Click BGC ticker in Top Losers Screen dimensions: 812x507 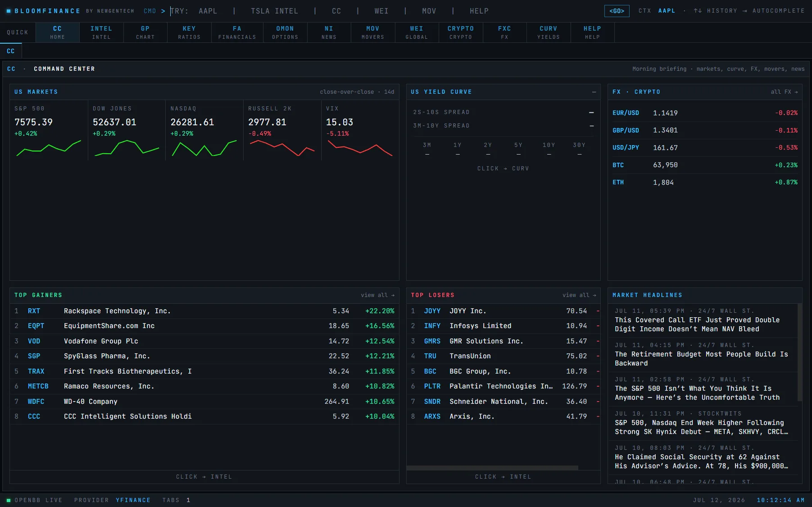[430, 371]
